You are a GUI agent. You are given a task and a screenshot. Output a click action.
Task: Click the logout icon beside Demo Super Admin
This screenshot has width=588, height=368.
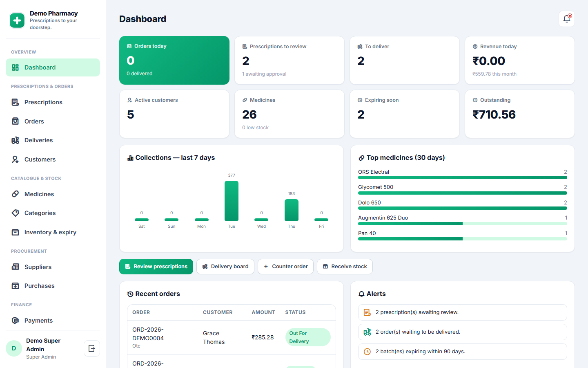[92, 348]
